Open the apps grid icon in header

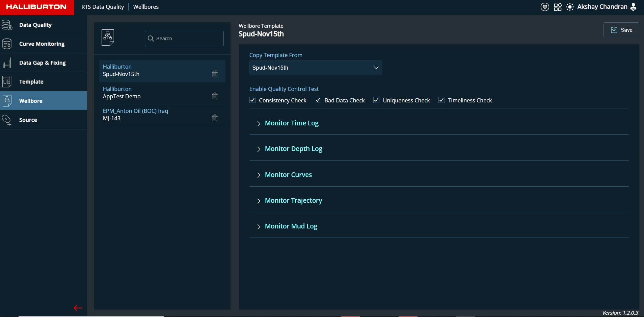coord(558,7)
